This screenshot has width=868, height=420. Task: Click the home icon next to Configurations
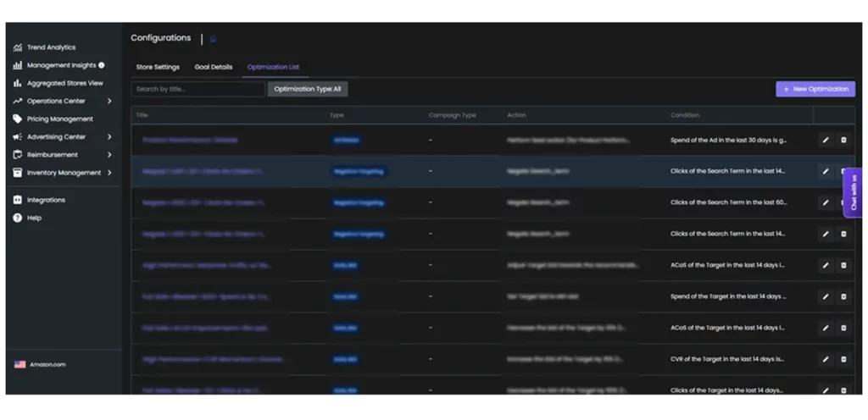coord(213,39)
